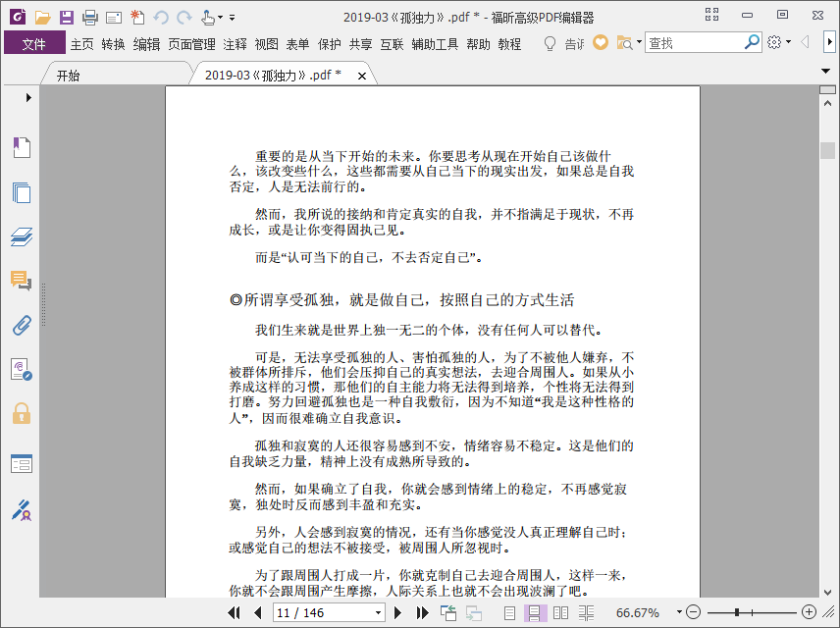840x628 pixels.
Task: Open the Layers panel
Action: (x=22, y=236)
